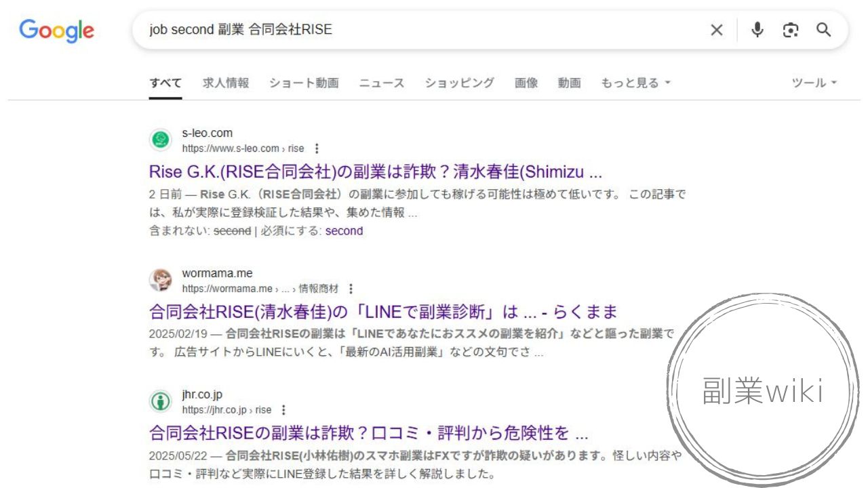Open three-dot menu for jhr.co.jp result

click(283, 410)
